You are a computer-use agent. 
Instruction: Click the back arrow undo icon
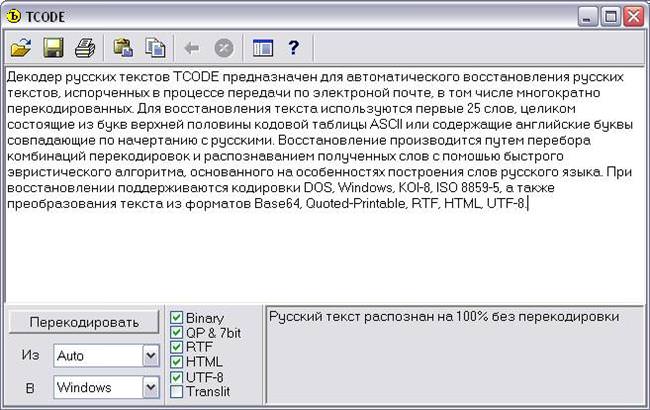tap(192, 48)
